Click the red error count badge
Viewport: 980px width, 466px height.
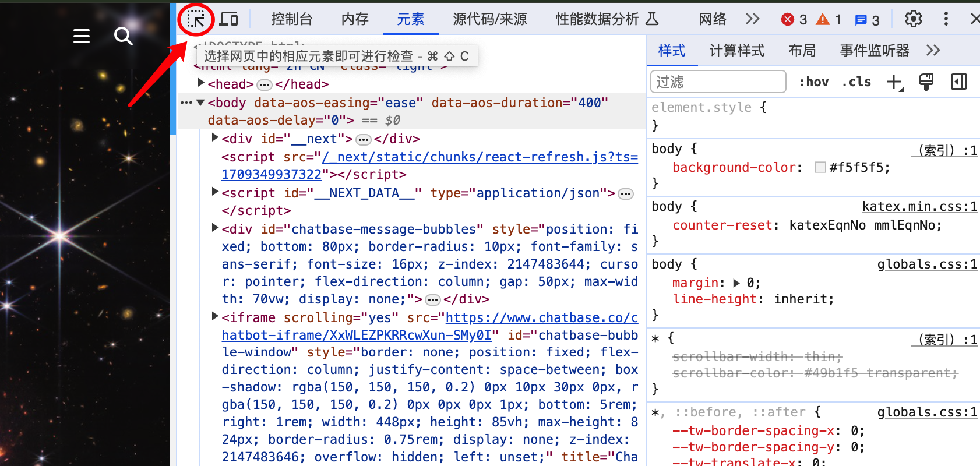pos(794,20)
